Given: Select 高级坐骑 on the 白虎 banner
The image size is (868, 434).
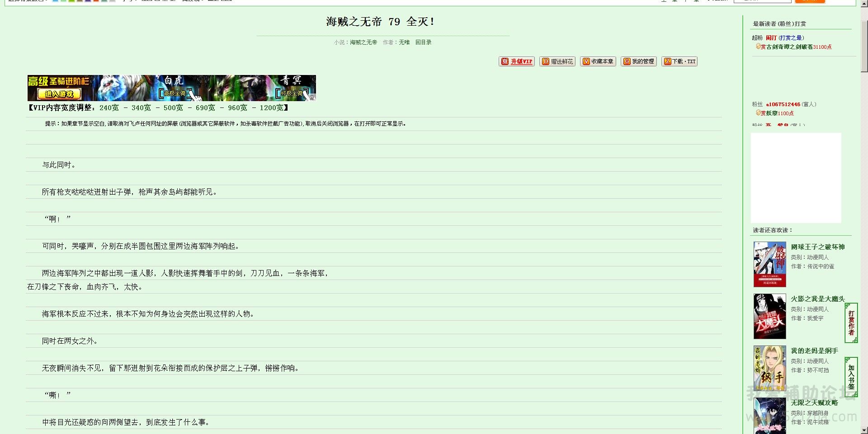Looking at the screenshot, I should pos(175,93).
